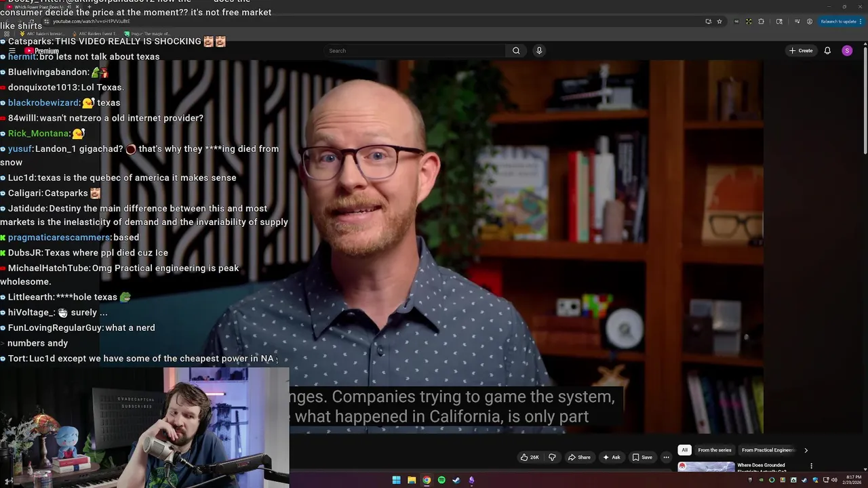Open the purple 'S' account avatar menu

click(x=847, y=51)
